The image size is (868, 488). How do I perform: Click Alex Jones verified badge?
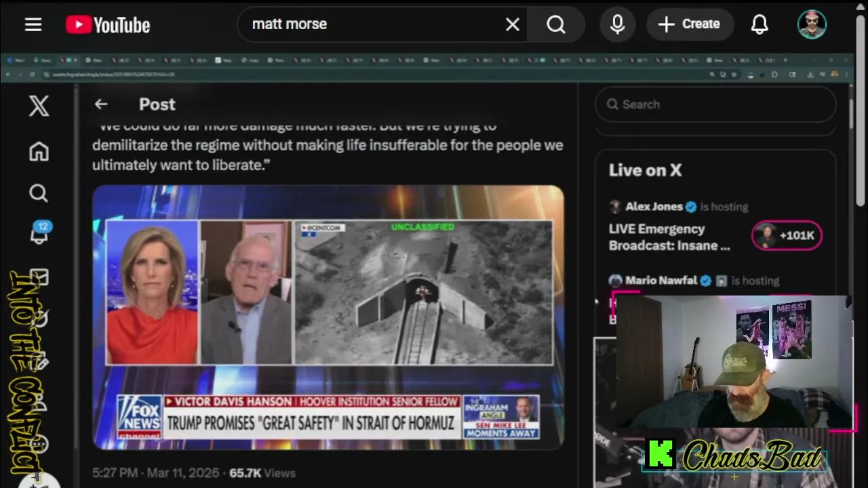(691, 207)
